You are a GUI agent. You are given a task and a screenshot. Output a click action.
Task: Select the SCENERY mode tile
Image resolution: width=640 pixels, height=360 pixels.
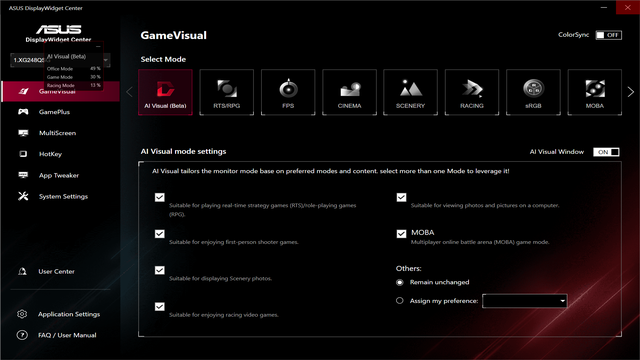pos(411,92)
